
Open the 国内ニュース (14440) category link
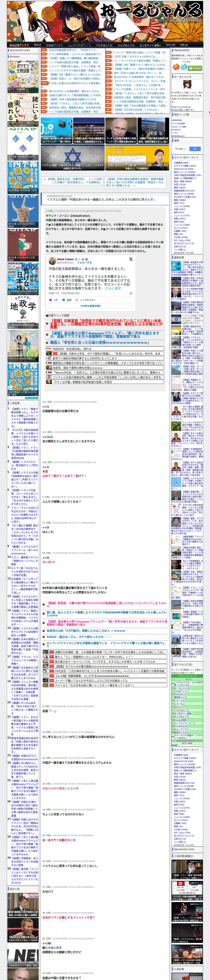click(184, 172)
